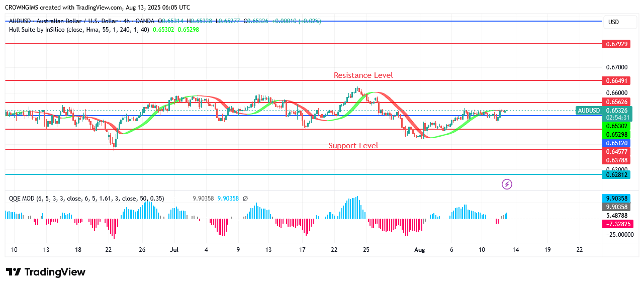The height and width of the screenshot is (287, 644).
Task: Click the blue 9.90358 QQE legend value
Action: click(x=228, y=199)
